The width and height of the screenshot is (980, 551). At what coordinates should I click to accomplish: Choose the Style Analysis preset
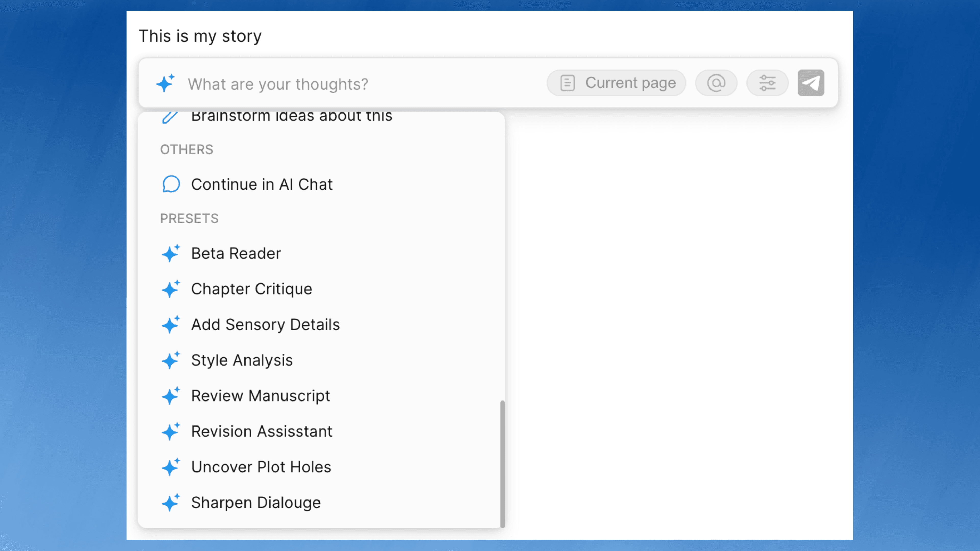(242, 360)
